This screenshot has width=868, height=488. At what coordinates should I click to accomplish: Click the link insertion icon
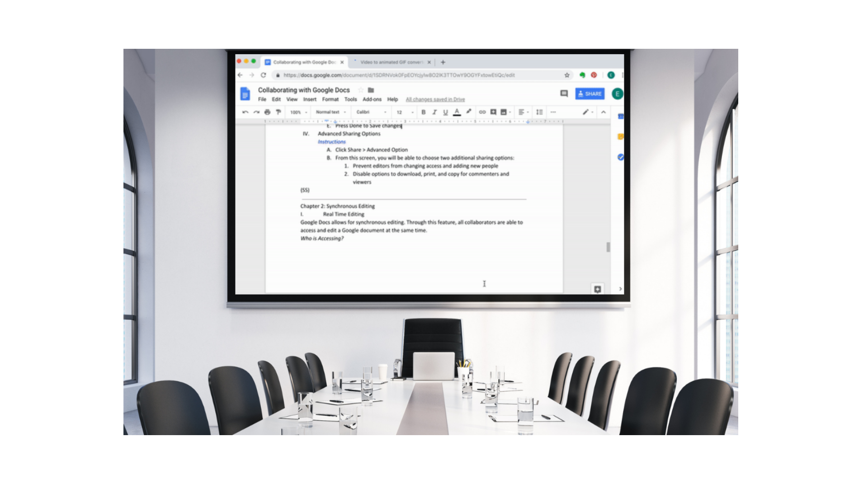482,113
